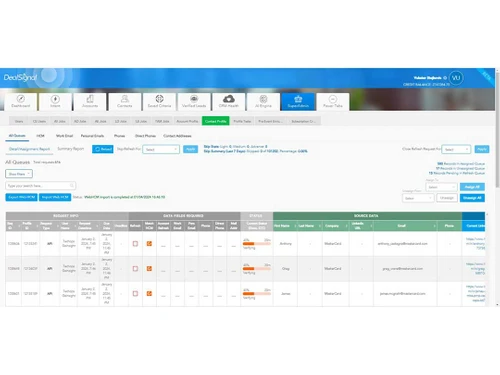Viewport: 500px width, 375px height.
Task: Open the Summary Report tab
Action: tap(71, 149)
